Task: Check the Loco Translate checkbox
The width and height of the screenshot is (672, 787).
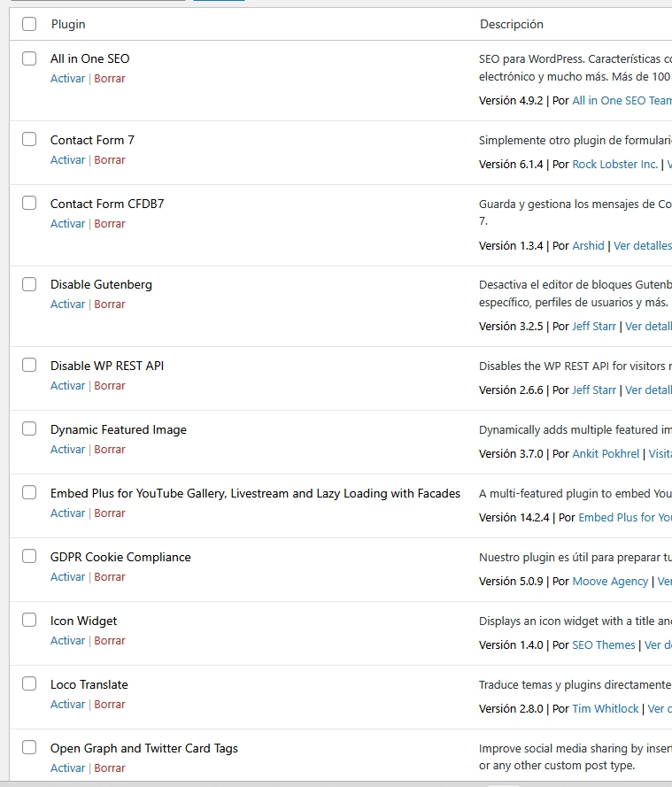Action: tap(29, 683)
